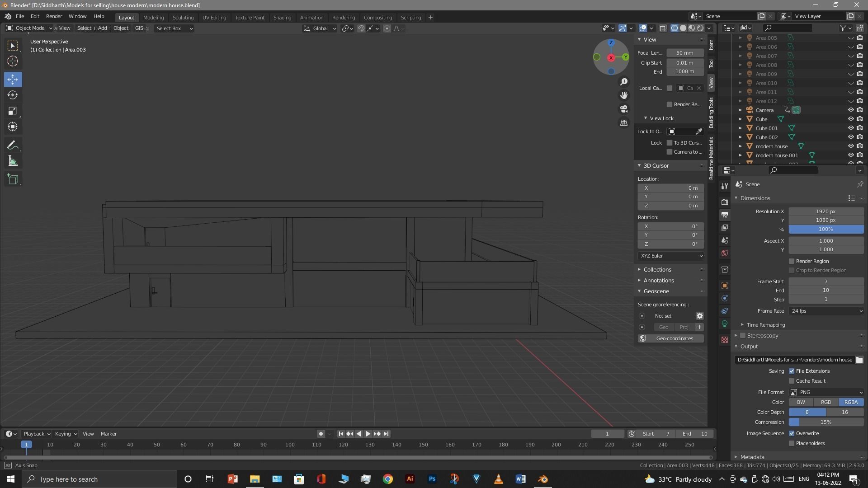
Task: Switch to Shading workspace tab
Action: point(282,18)
